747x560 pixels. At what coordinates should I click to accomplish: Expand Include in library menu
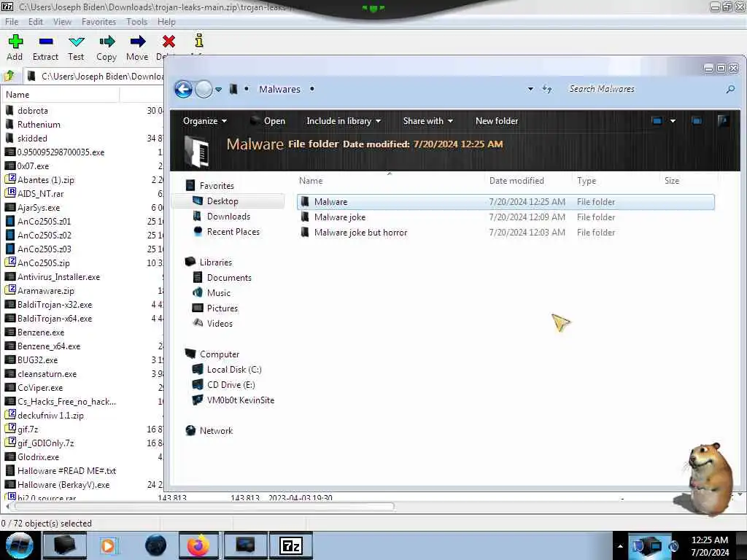[x=344, y=121]
